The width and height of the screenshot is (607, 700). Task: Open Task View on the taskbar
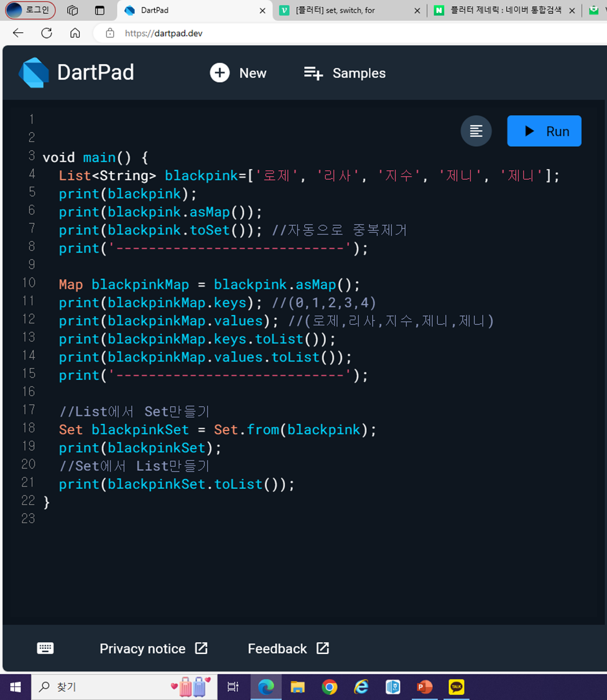(x=233, y=687)
